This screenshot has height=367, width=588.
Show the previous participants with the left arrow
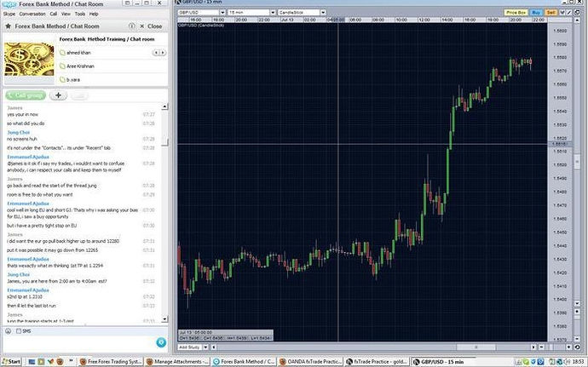click(156, 53)
